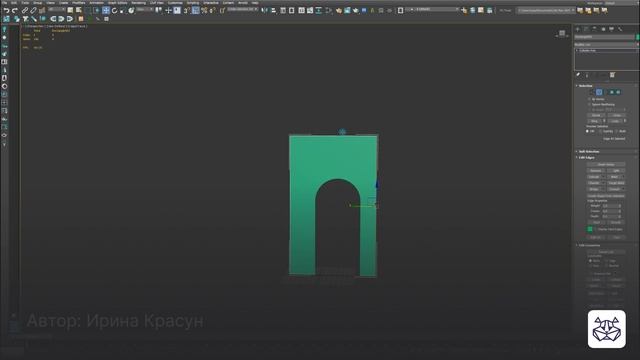This screenshot has height=360, width=640.
Task: Open the Create command panel tab
Action: (x=578, y=29)
